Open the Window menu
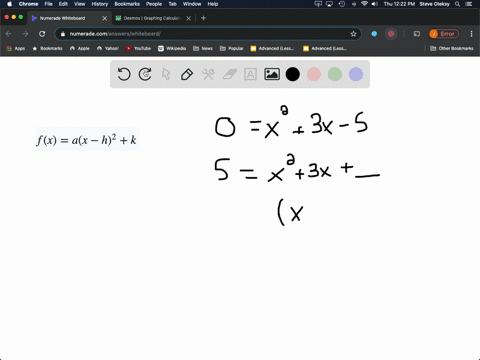 [192, 4]
